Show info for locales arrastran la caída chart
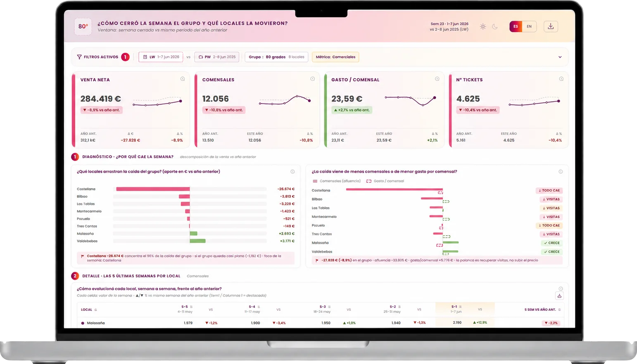This screenshot has height=364, width=637. coord(292,172)
